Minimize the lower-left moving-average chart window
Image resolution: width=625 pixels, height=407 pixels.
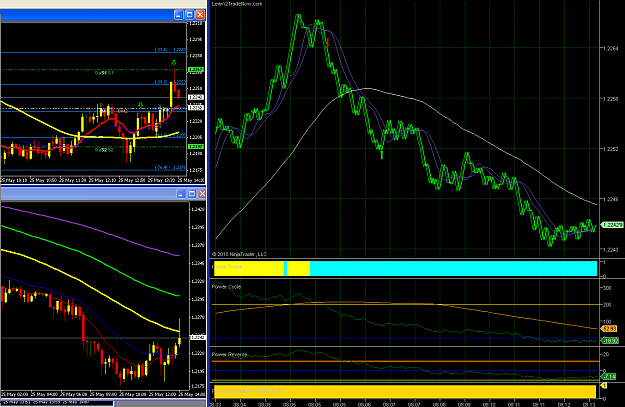pyautogui.click(x=181, y=194)
